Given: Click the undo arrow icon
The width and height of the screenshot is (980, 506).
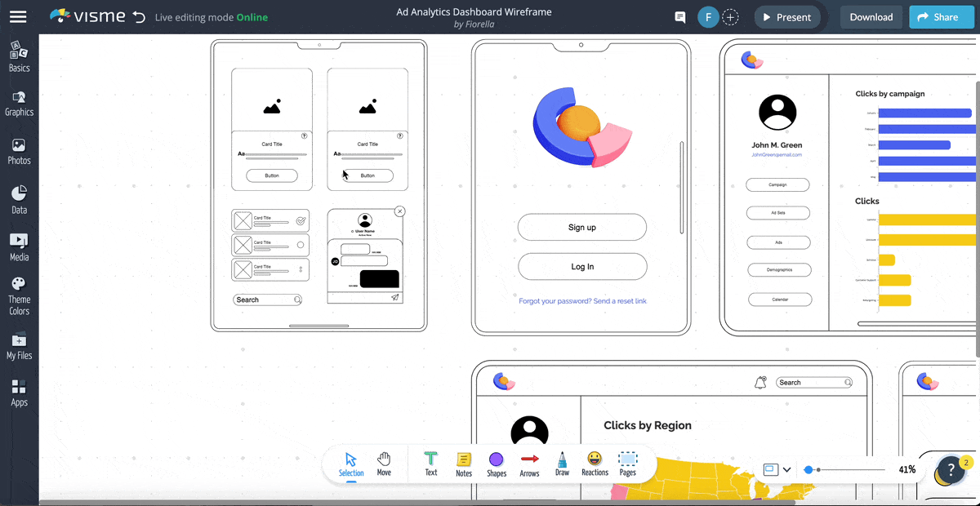Looking at the screenshot, I should point(139,16).
